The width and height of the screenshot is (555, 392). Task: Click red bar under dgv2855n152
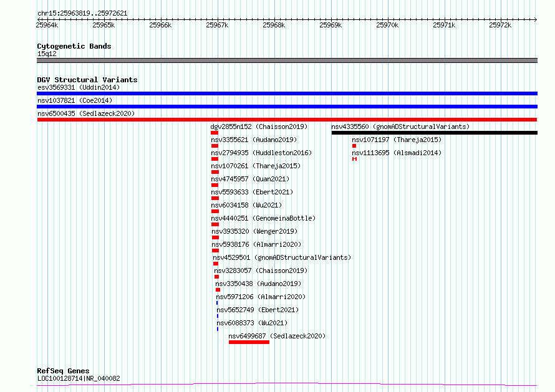(215, 133)
